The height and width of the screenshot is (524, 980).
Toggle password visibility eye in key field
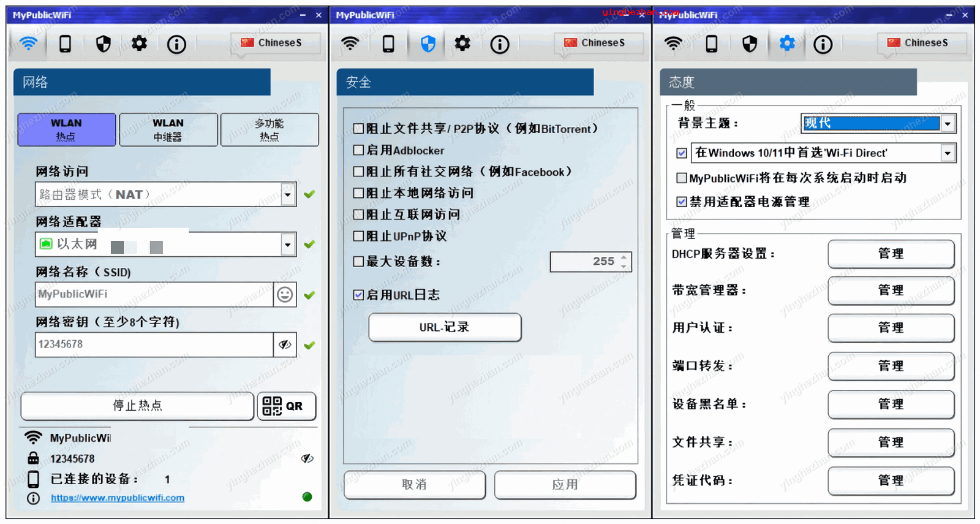285,344
